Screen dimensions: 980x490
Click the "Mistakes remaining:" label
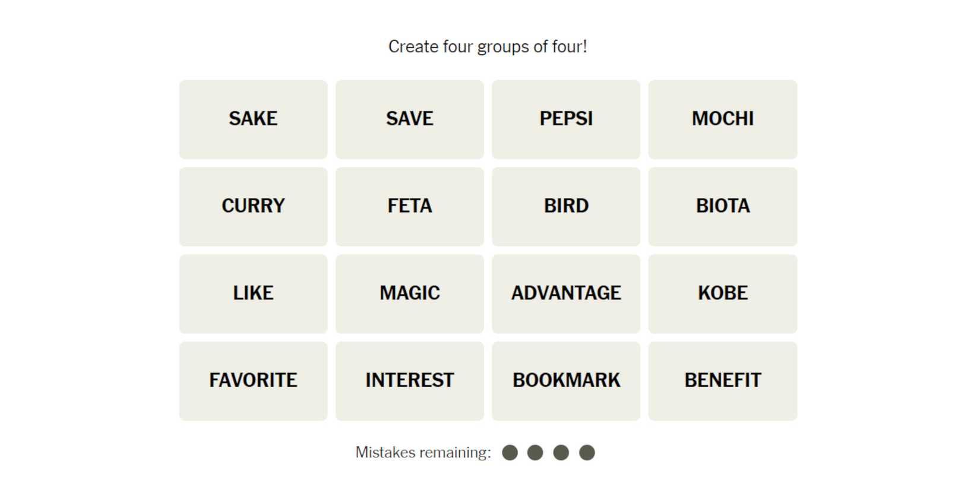pos(423,453)
